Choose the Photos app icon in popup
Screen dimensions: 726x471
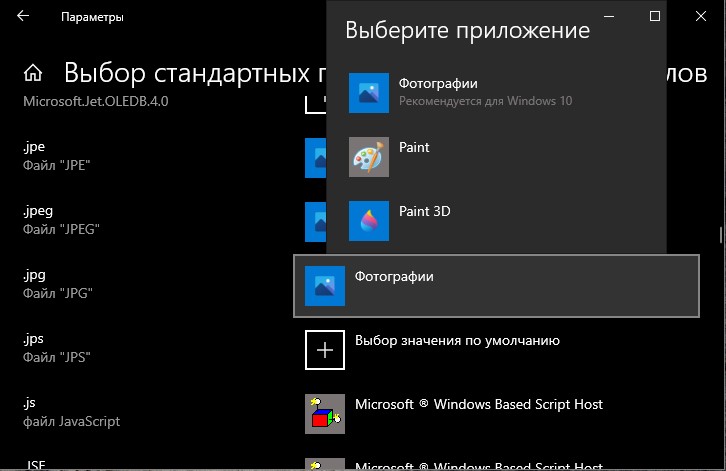pos(369,93)
